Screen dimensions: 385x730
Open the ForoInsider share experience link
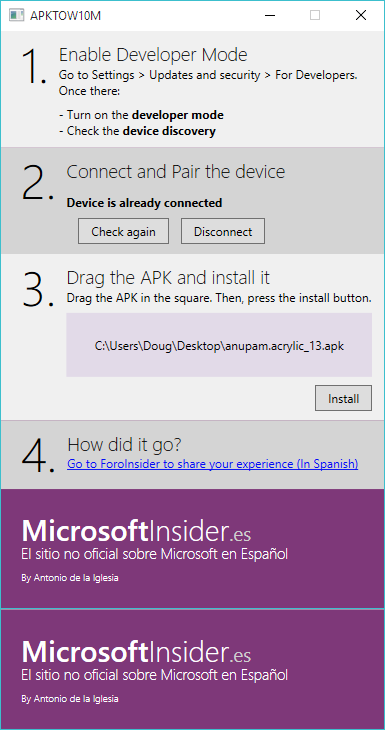[x=212, y=464]
